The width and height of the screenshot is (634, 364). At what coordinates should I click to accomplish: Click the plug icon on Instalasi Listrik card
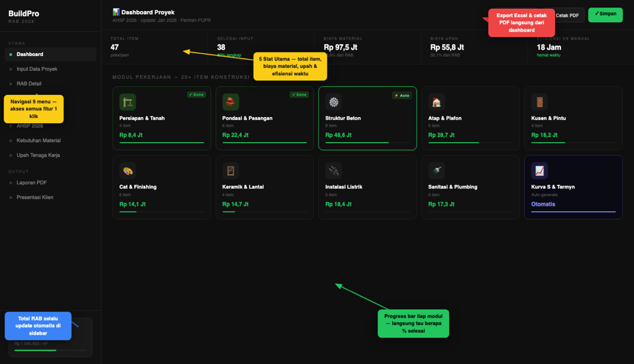(x=333, y=171)
